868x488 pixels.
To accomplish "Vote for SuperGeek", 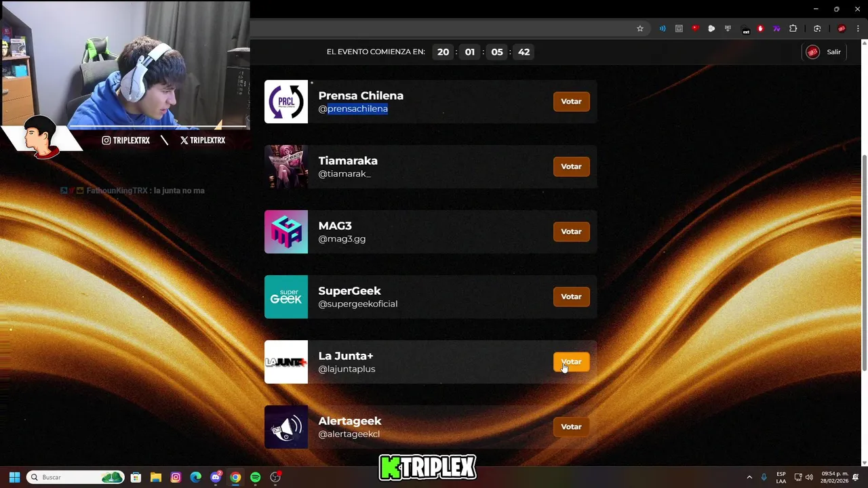I will point(571,297).
